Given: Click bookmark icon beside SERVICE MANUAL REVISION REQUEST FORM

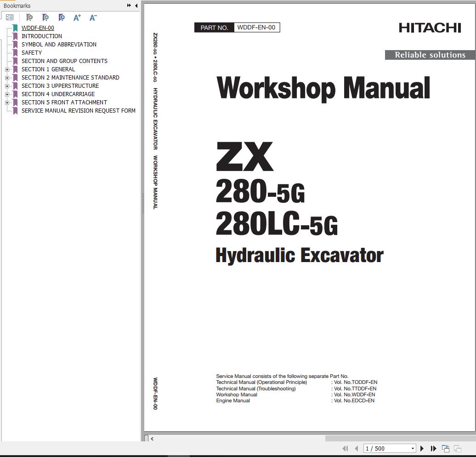Looking at the screenshot, I should (x=15, y=111).
